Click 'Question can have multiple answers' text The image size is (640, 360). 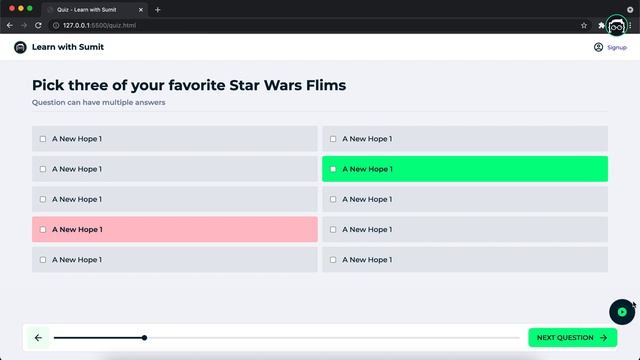coord(99,102)
